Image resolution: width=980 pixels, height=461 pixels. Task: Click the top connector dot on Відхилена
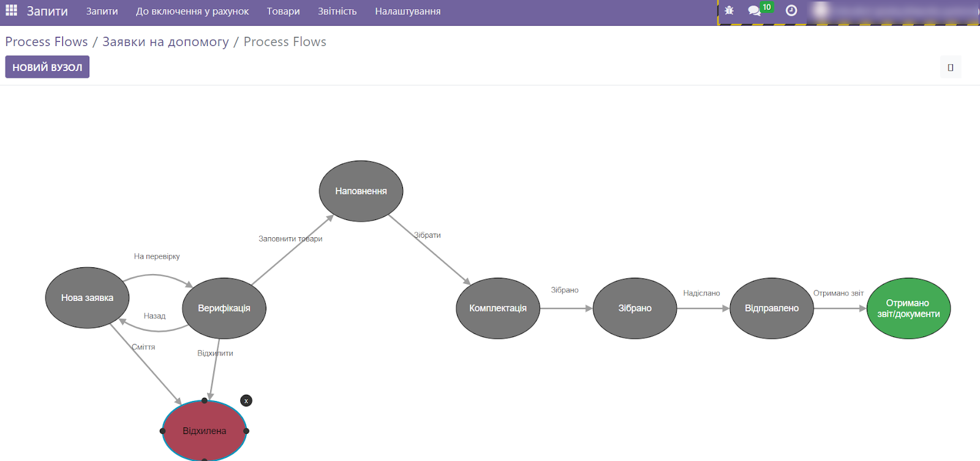click(205, 400)
